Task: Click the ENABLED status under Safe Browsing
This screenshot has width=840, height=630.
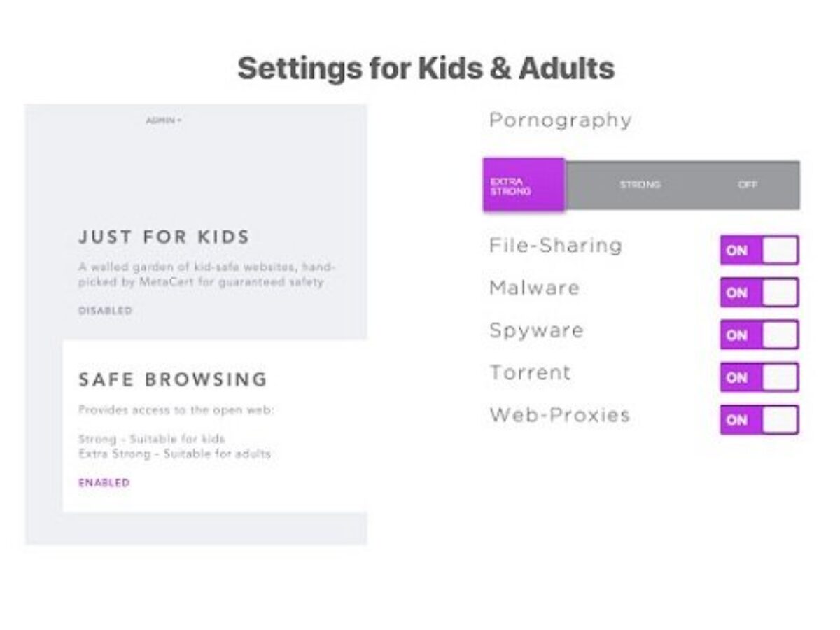Action: tap(104, 482)
